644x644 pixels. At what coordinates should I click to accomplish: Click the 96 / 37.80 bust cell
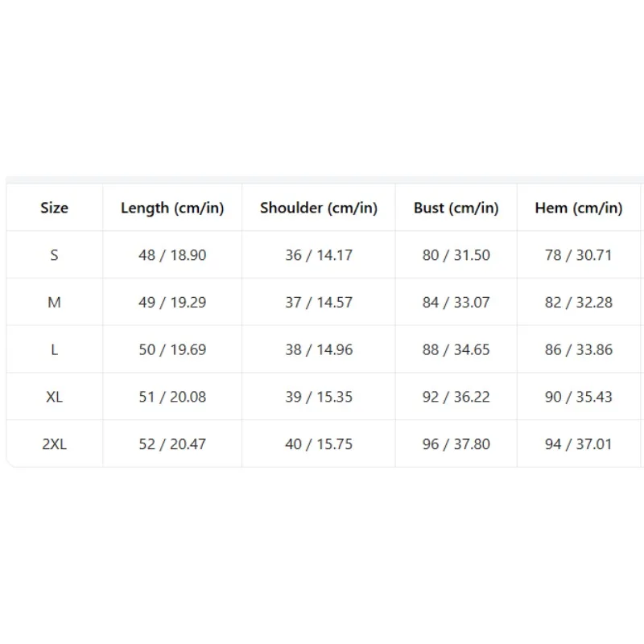(456, 444)
